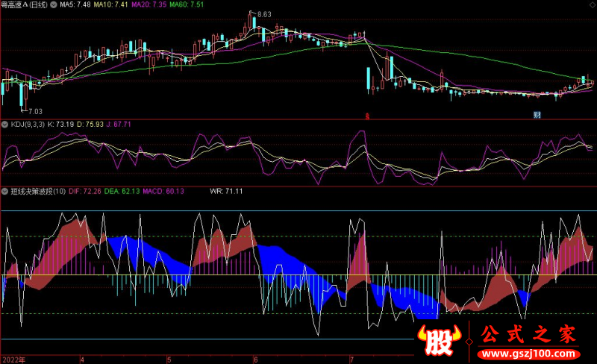Select the MA60: 7.51 moving average label
The image size is (597, 364).
[x=186, y=4]
